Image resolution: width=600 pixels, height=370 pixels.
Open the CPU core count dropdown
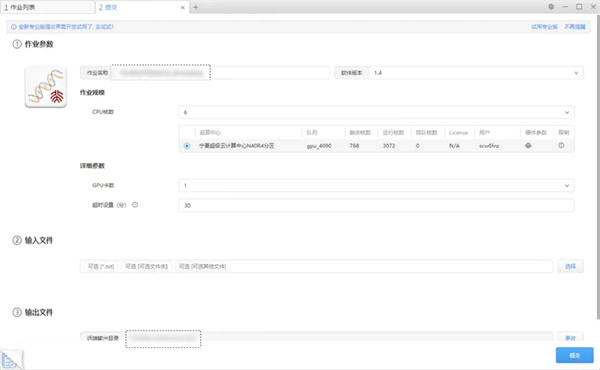pos(377,112)
